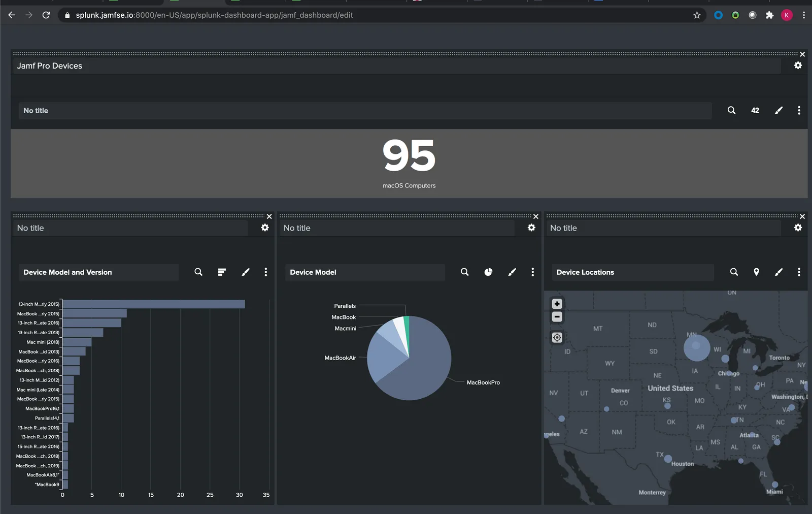Click the MacBookPro16,1 bar label

pos(42,408)
